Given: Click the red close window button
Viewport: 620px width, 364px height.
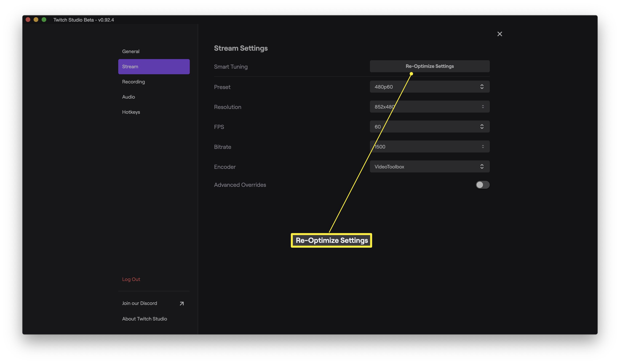Looking at the screenshot, I should tap(28, 20).
